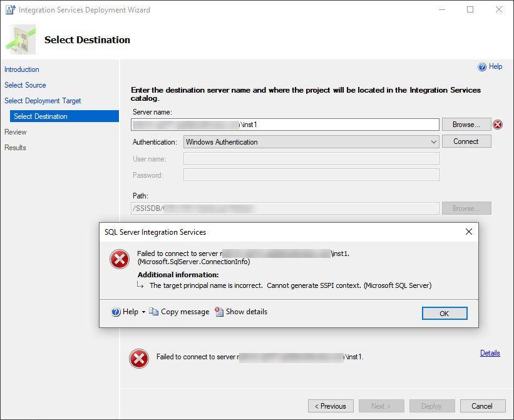Maximize the Deployment Wizard window

pyautogui.click(x=470, y=9)
